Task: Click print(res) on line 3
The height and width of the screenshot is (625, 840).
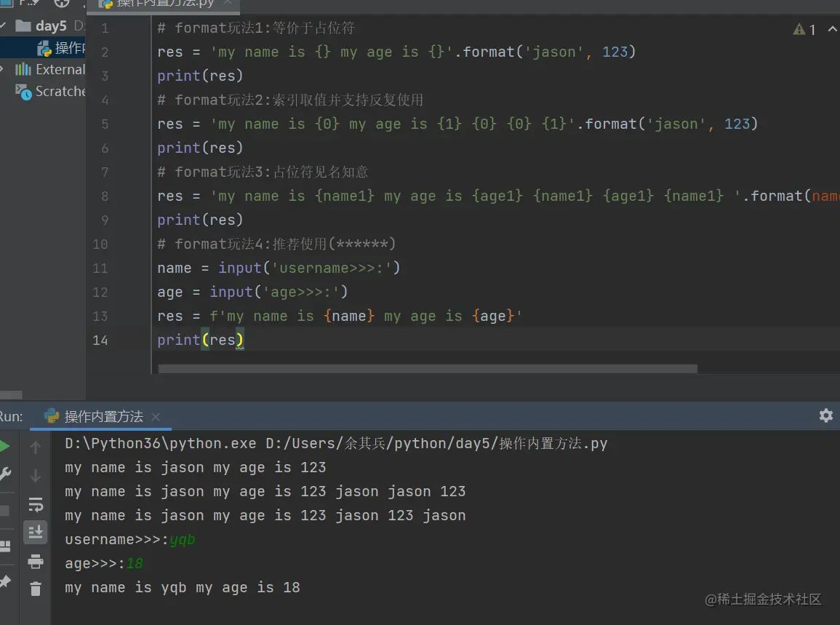Action: (x=200, y=76)
